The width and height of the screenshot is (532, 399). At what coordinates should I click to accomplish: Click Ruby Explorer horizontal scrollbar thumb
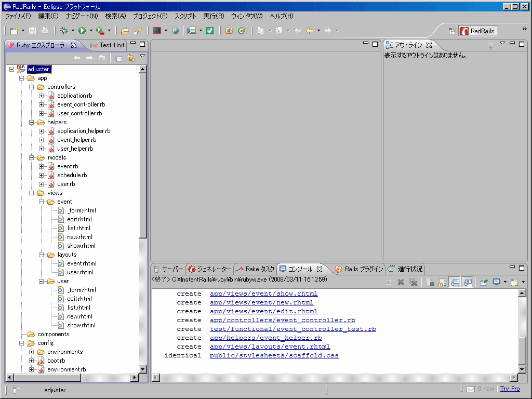tap(47, 377)
